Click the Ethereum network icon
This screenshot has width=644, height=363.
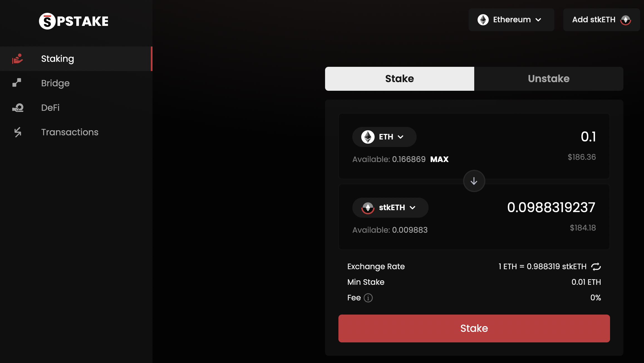coord(483,19)
